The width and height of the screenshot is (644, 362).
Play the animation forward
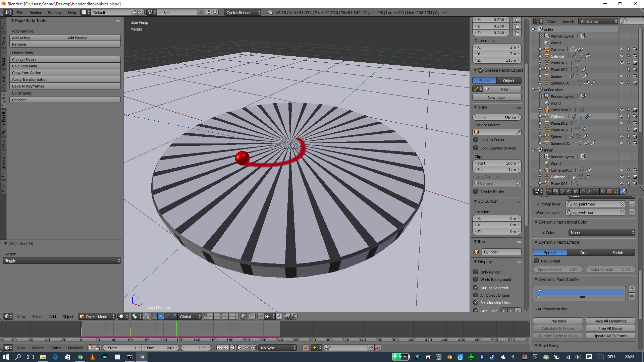tap(239, 348)
